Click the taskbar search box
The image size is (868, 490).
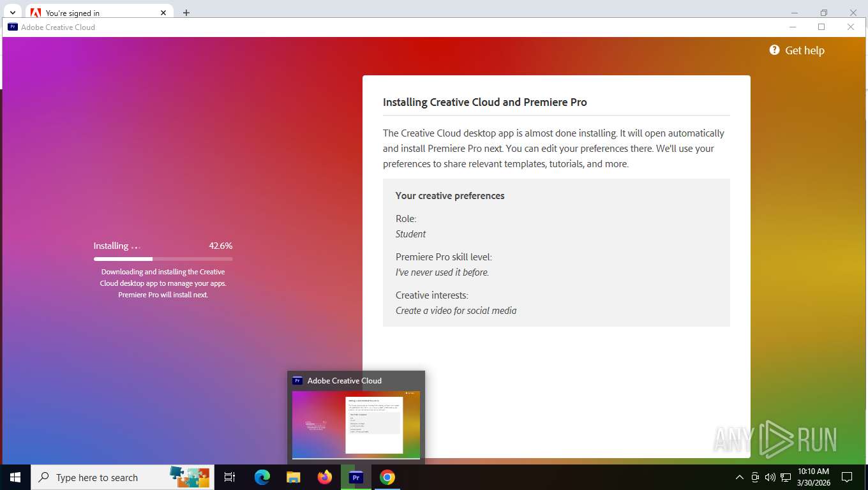[x=123, y=477]
